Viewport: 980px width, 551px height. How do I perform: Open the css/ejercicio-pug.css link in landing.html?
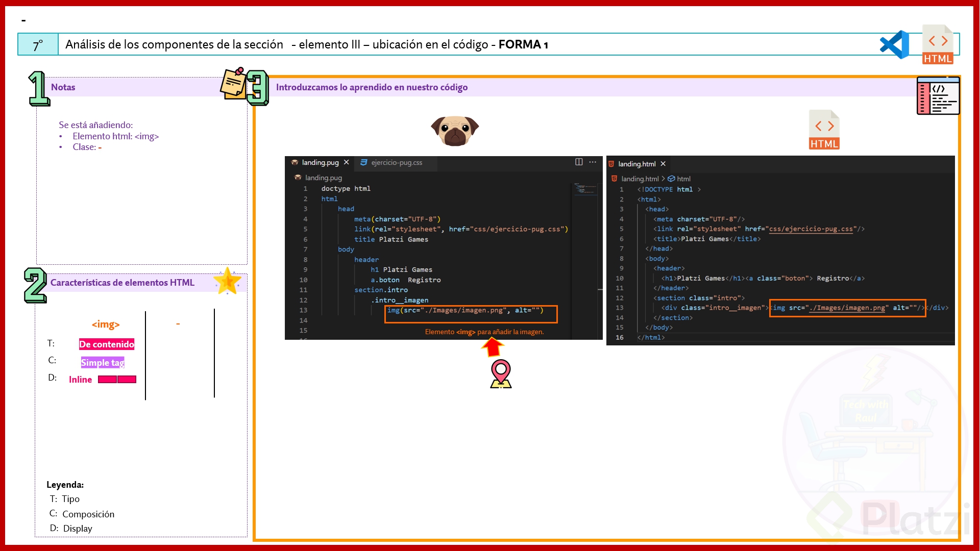pos(811,229)
